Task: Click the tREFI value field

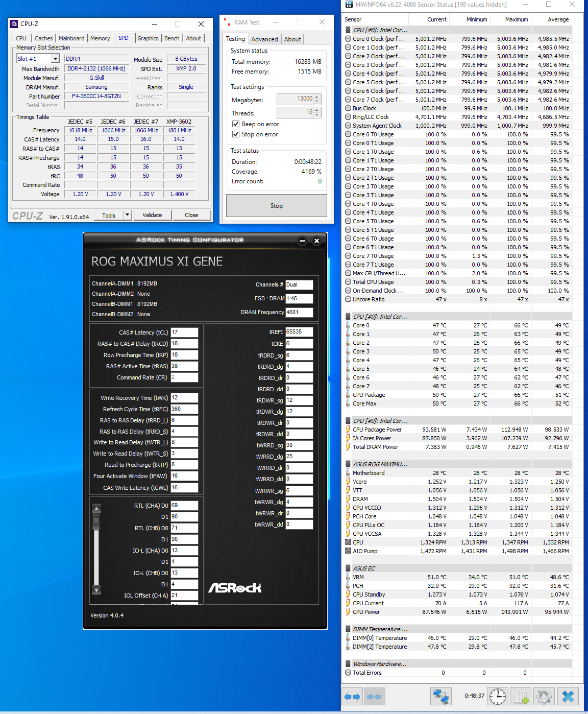Action: coord(299,332)
